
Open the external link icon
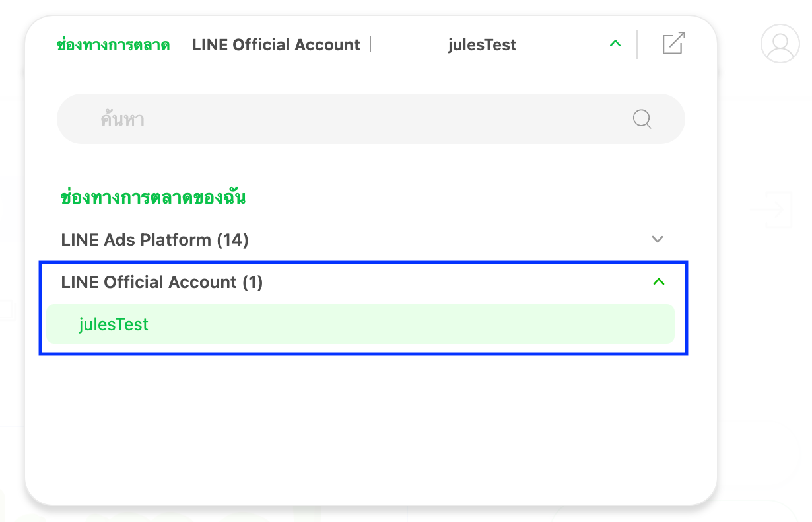click(673, 44)
